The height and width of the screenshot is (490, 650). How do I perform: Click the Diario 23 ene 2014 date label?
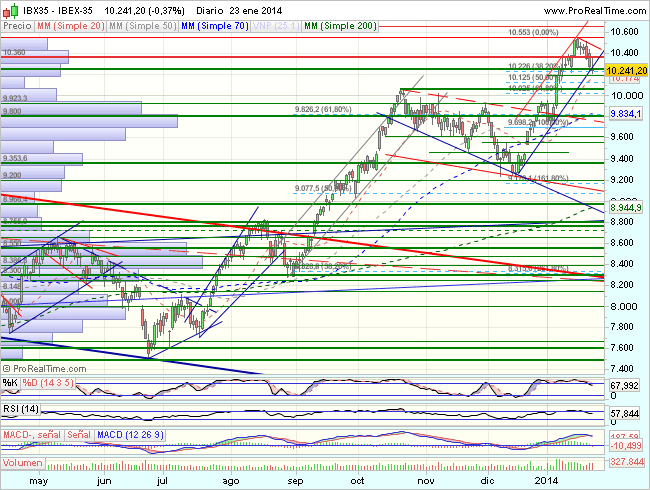tap(239, 10)
